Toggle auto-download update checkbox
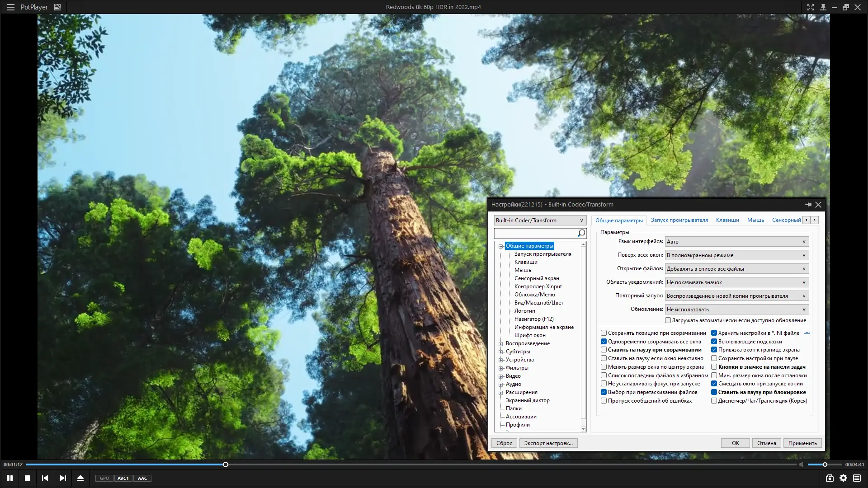This screenshot has height=488, width=868. 668,320
